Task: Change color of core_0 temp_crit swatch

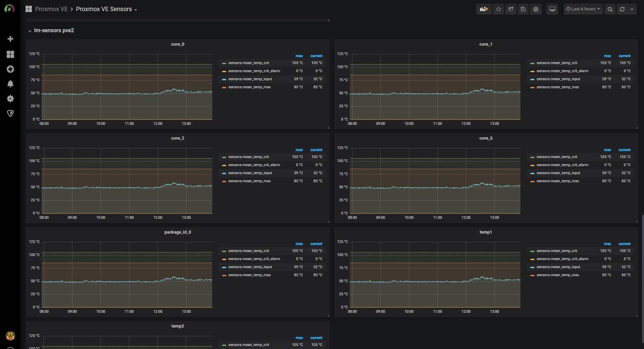Action: (x=224, y=63)
